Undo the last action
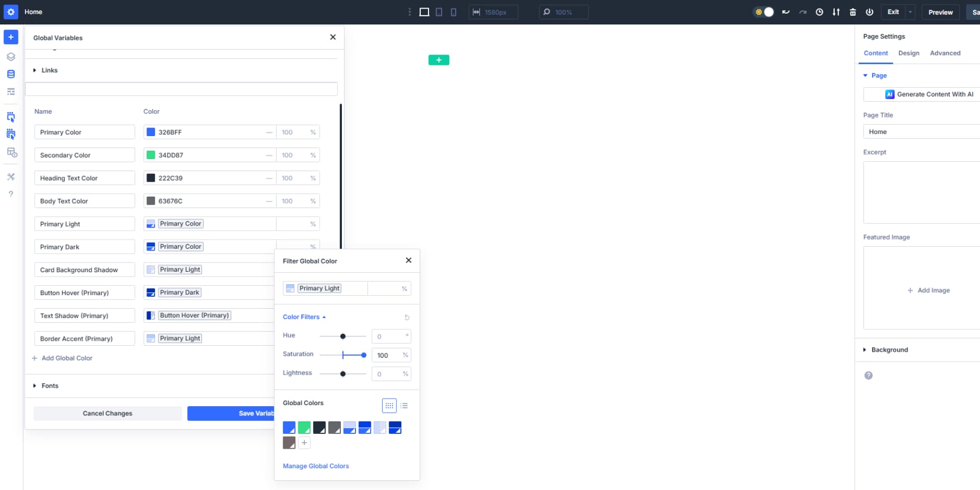Screen dimensions: 980x490 point(786,11)
